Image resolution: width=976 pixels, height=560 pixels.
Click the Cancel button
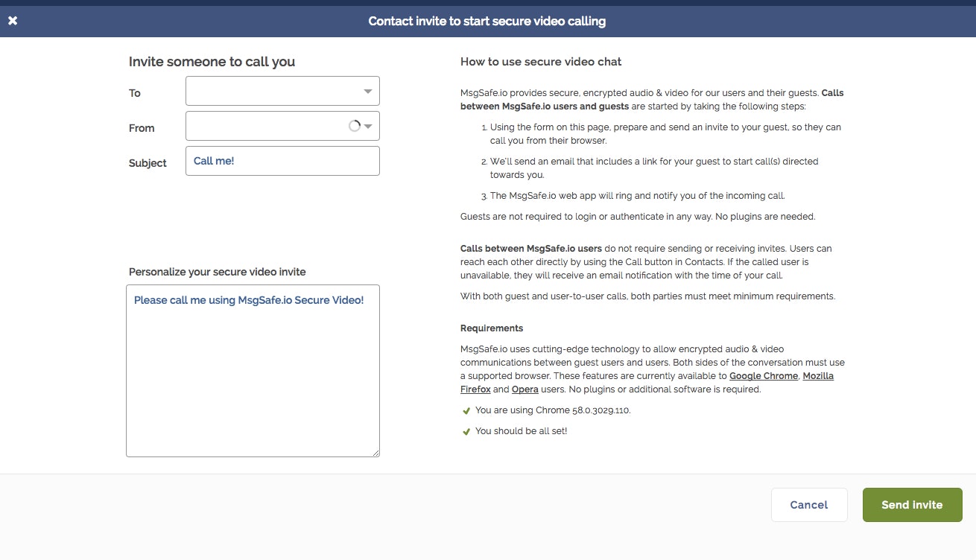coord(809,505)
